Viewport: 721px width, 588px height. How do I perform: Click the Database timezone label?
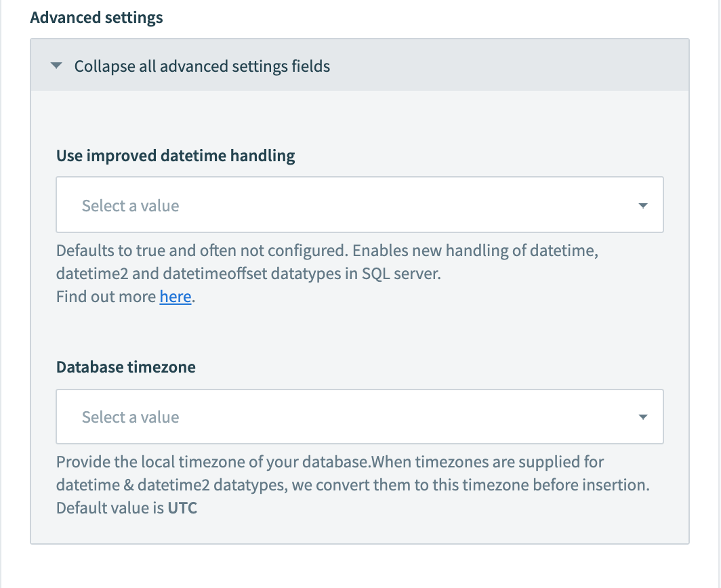(x=125, y=366)
